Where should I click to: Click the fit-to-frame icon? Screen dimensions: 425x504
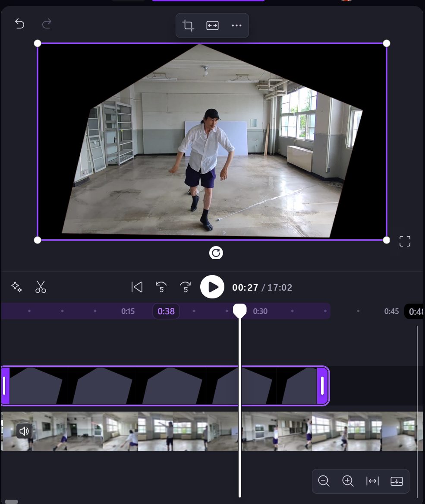(x=212, y=25)
